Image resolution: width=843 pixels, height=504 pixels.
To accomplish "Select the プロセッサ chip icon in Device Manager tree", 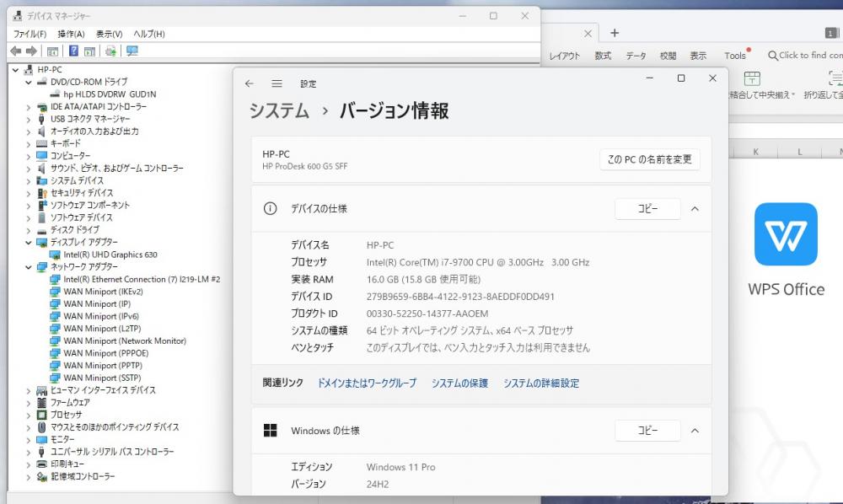I will click(41, 415).
